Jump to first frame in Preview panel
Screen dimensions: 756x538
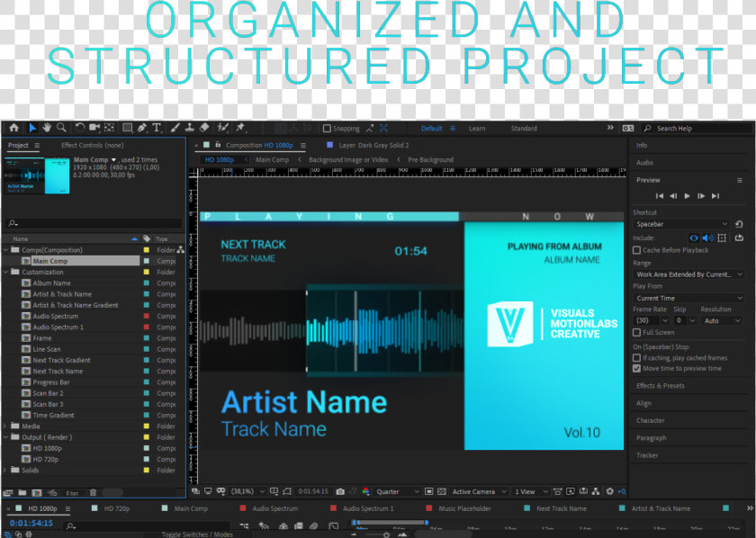tap(659, 196)
